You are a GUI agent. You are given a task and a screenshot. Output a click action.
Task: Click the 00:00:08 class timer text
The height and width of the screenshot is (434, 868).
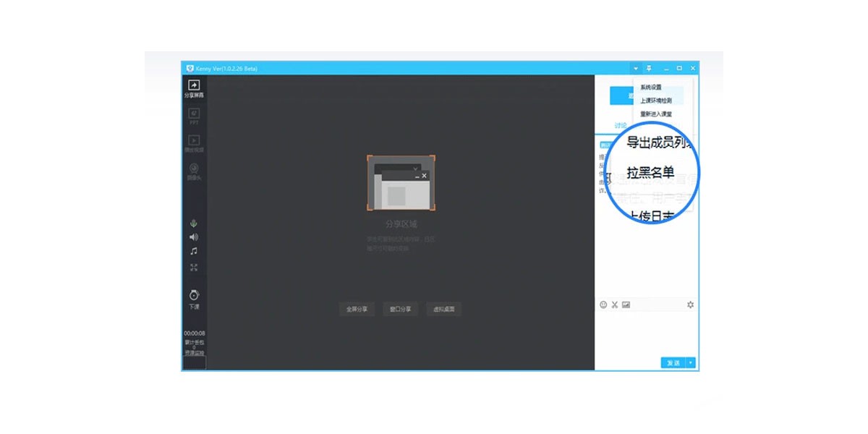[x=195, y=333]
